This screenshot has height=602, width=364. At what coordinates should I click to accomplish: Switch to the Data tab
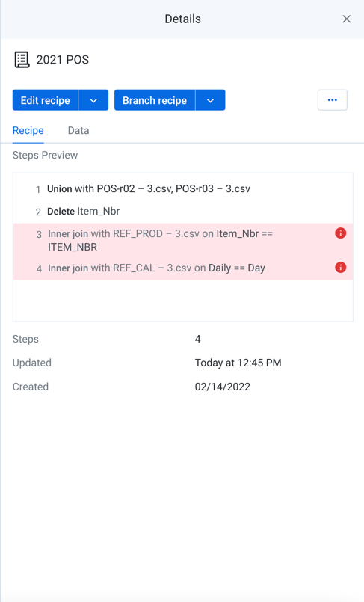tap(78, 131)
